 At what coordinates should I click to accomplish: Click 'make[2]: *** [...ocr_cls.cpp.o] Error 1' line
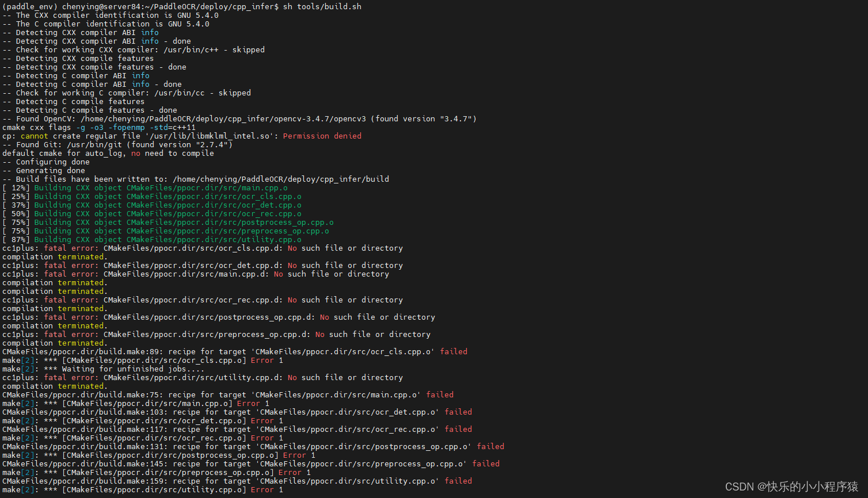coord(143,360)
